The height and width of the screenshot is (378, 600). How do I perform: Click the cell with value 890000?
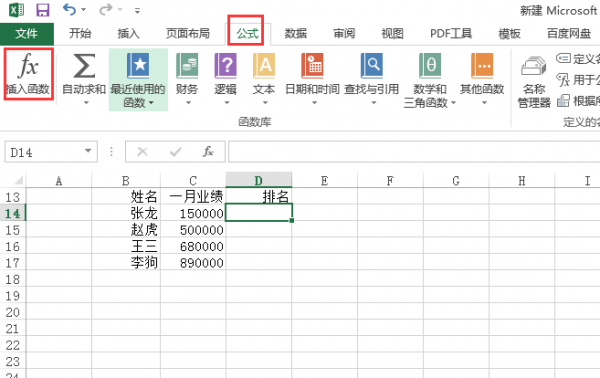coord(193,262)
